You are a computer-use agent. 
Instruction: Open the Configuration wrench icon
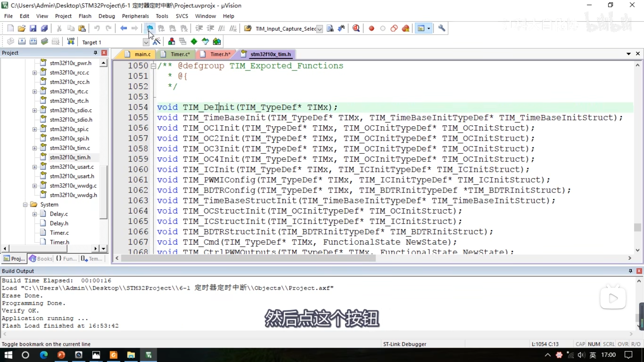tap(441, 28)
